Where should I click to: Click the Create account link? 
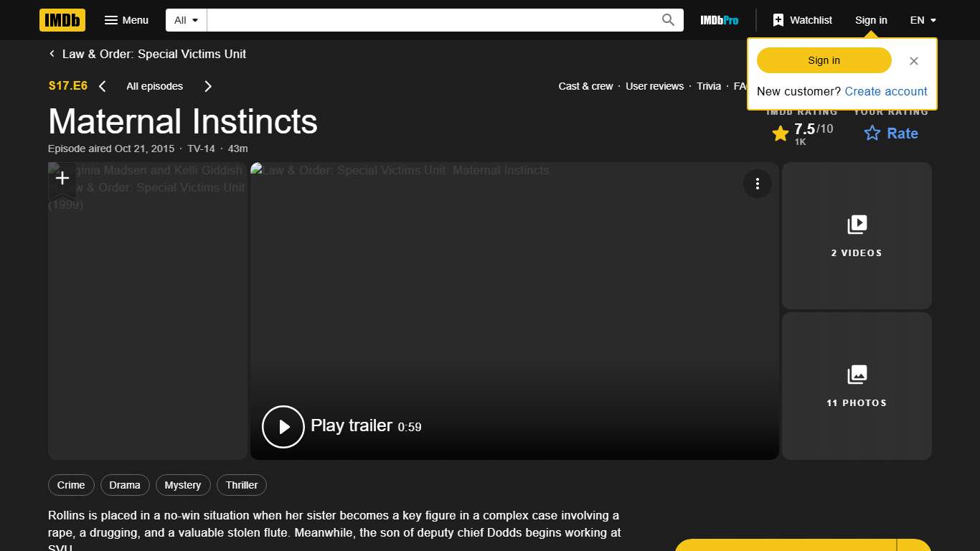tap(886, 91)
